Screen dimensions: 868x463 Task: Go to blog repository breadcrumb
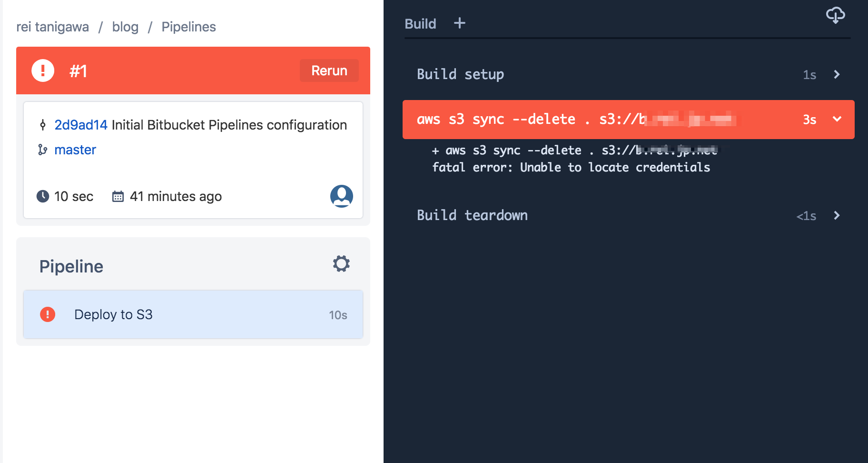125,27
